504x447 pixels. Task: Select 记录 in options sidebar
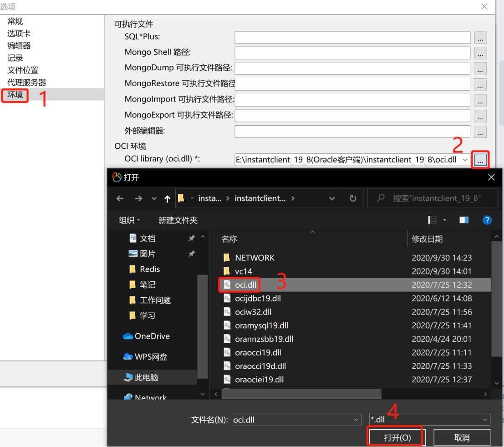tap(15, 58)
